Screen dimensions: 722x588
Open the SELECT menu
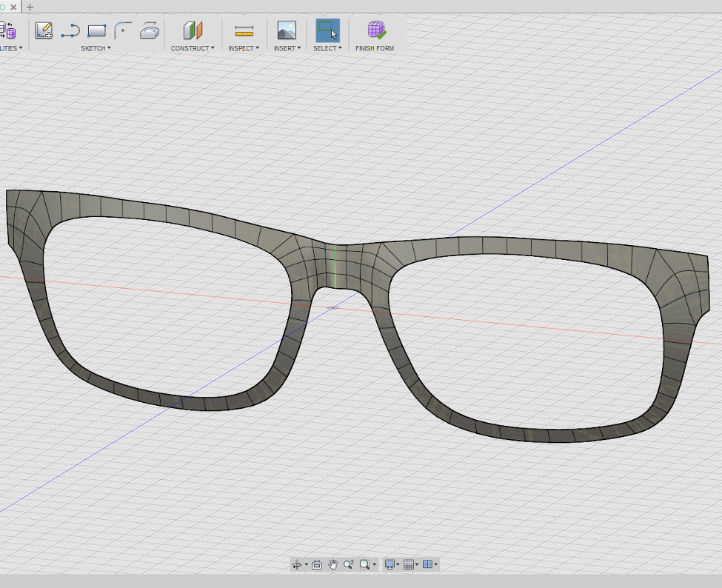(327, 48)
